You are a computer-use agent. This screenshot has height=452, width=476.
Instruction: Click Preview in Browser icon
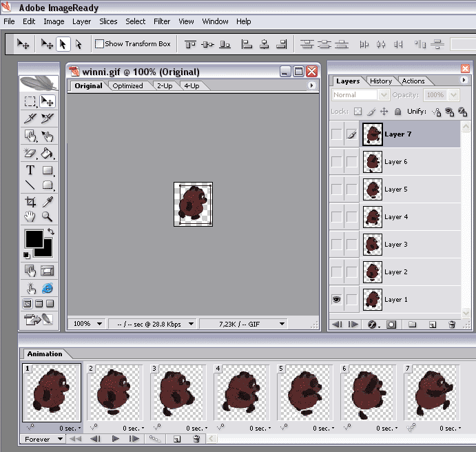coord(48,288)
